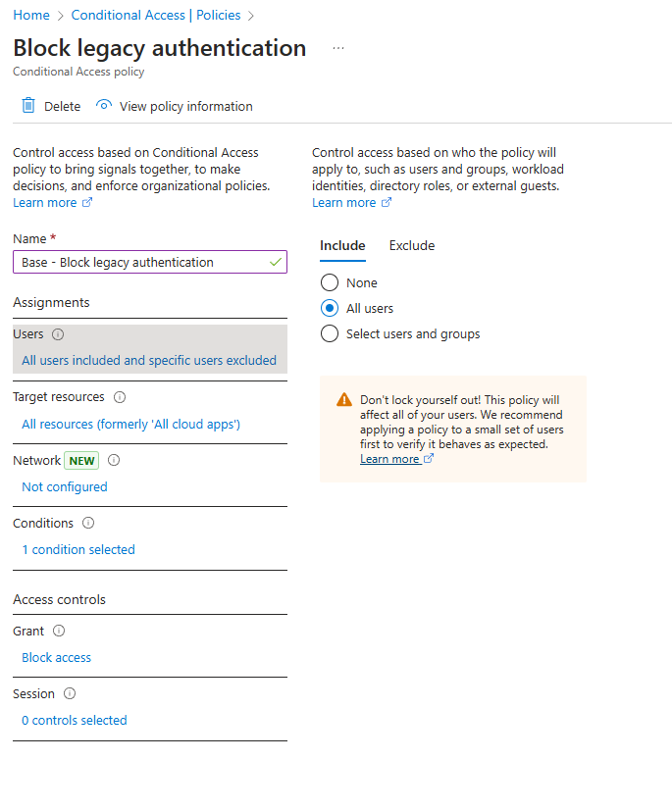Click the info icon beside Target resources

[120, 397]
